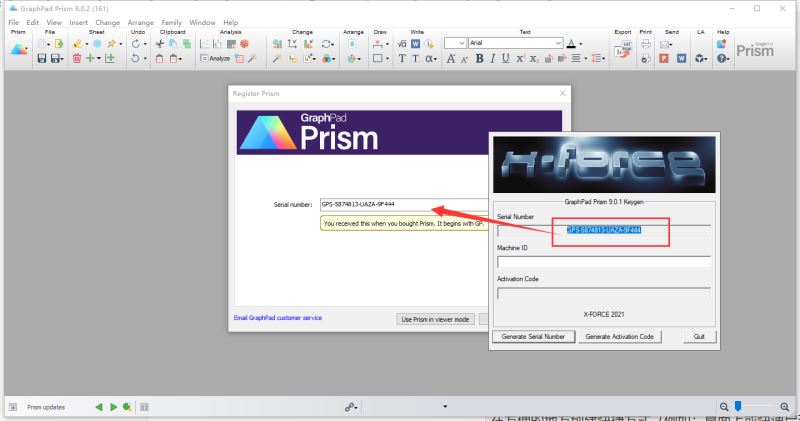Click the Print printer icon
The height and width of the screenshot is (421, 800).
click(646, 44)
